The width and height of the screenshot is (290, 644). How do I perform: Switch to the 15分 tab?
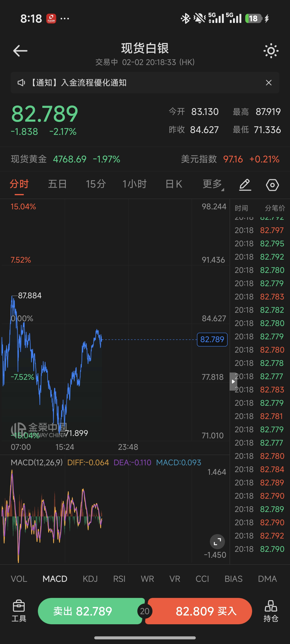click(x=96, y=184)
